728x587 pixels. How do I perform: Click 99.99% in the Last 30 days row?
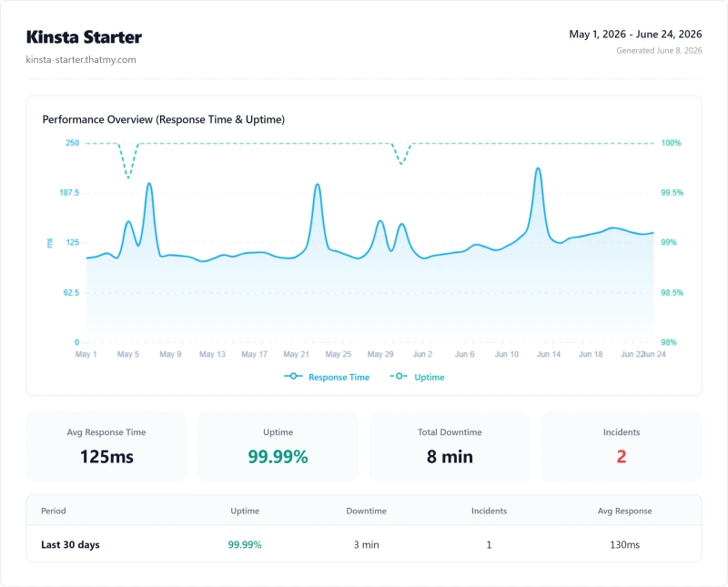click(245, 545)
